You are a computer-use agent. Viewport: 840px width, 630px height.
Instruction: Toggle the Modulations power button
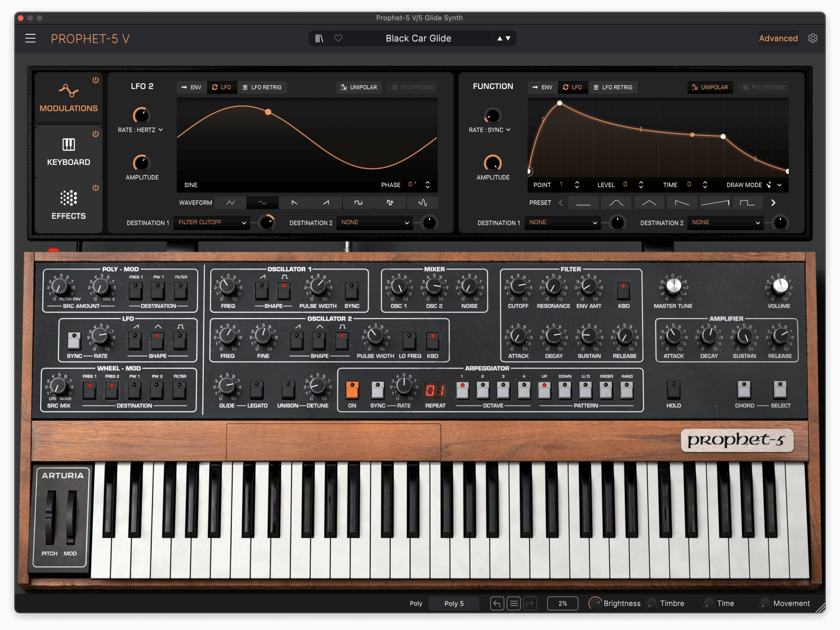pos(96,80)
